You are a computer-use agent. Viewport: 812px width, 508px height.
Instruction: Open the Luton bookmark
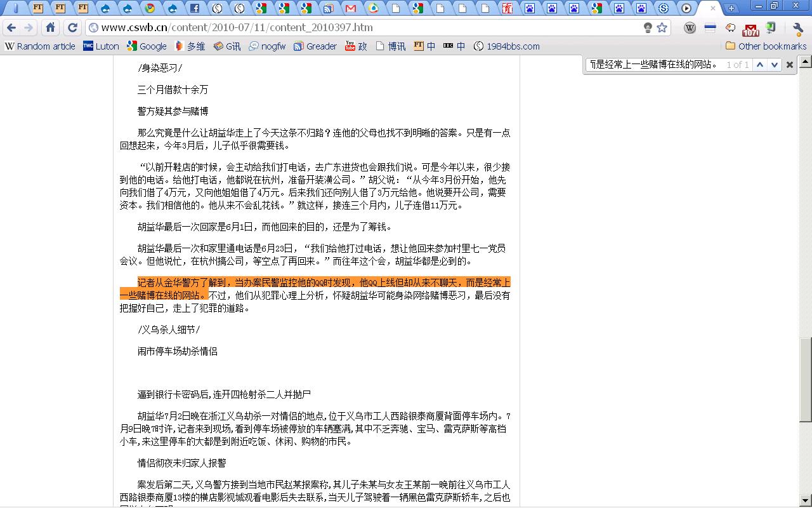pos(101,46)
